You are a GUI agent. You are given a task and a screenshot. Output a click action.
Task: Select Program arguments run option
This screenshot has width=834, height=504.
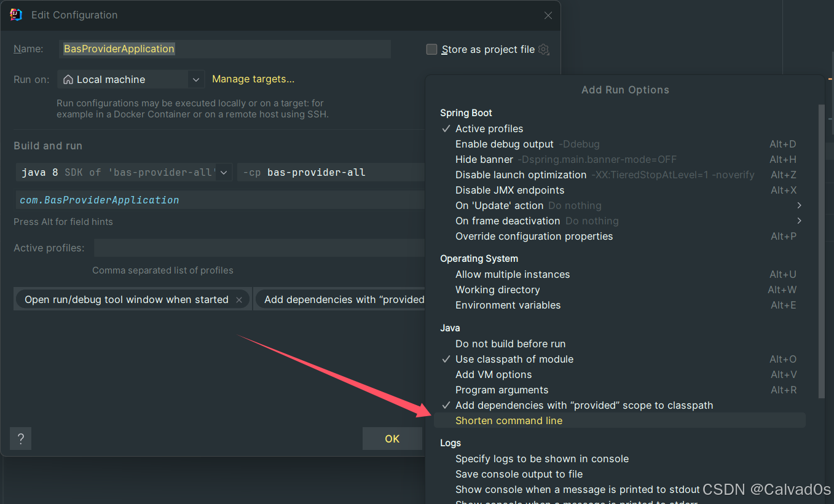[x=501, y=390]
